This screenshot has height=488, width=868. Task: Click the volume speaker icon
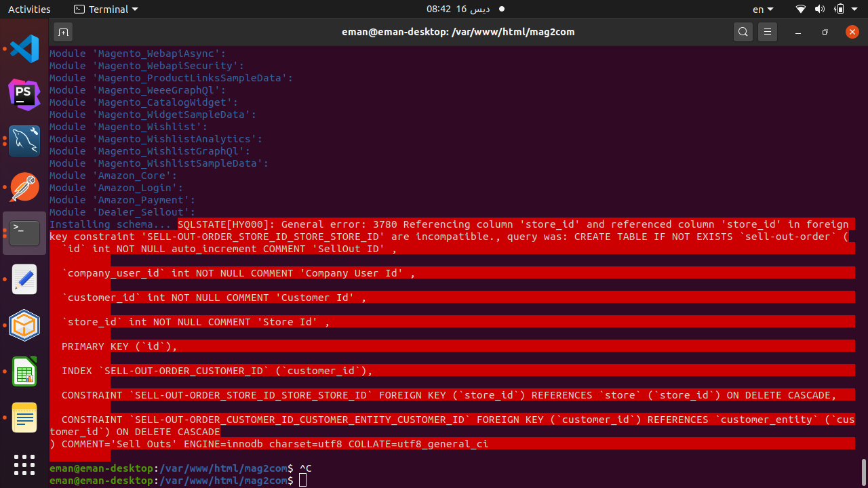[x=819, y=9]
